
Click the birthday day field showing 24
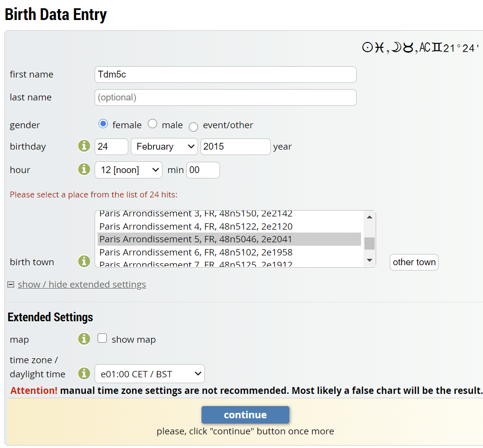pyautogui.click(x=111, y=146)
